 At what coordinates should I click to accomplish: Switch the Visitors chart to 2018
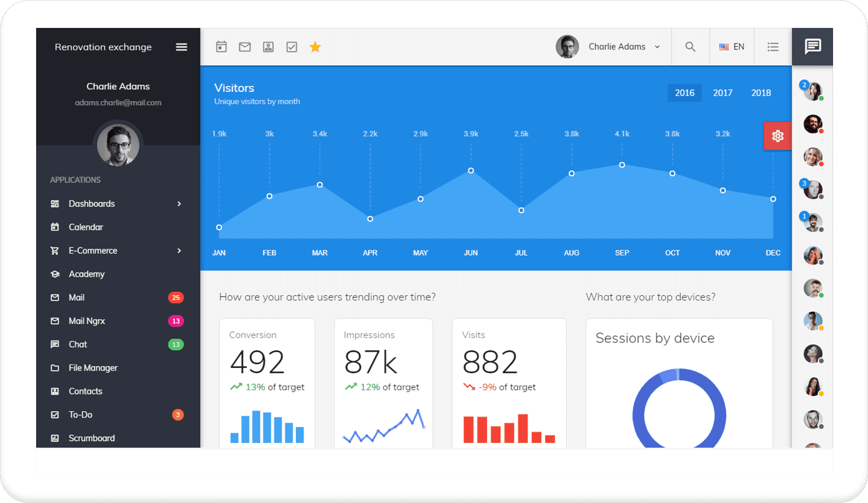click(x=761, y=93)
